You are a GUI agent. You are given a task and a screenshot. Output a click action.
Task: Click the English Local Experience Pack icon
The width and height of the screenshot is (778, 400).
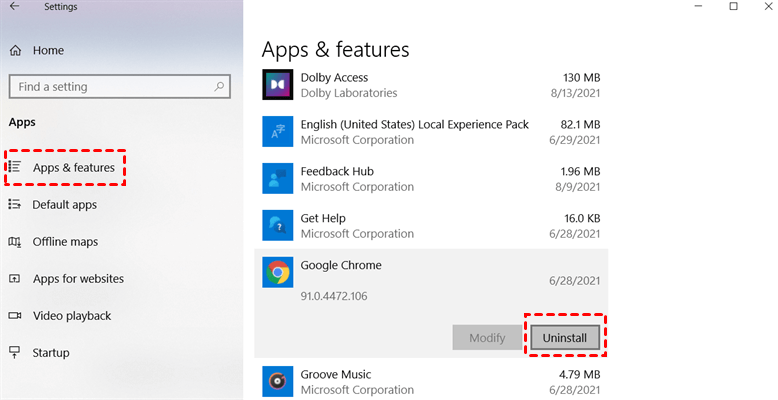[x=277, y=132]
